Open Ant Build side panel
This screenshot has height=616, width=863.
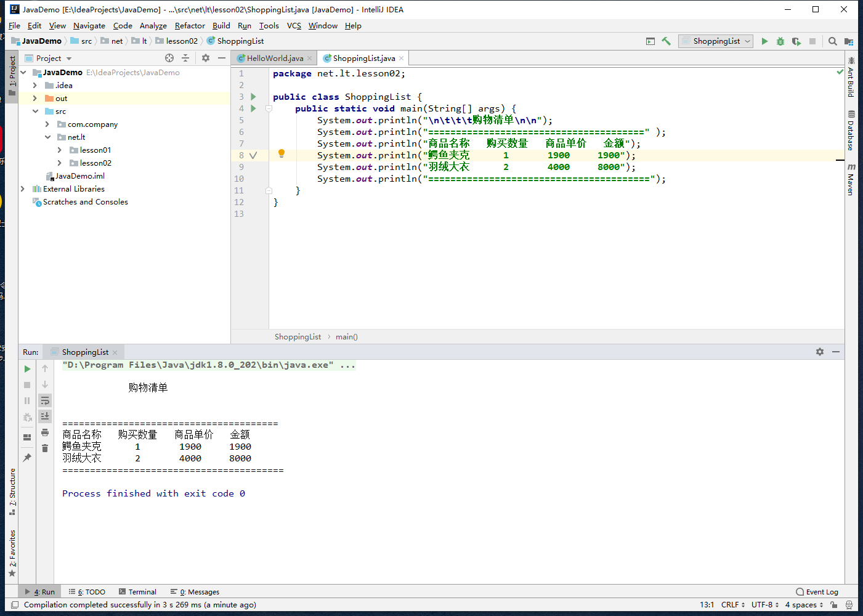point(851,77)
